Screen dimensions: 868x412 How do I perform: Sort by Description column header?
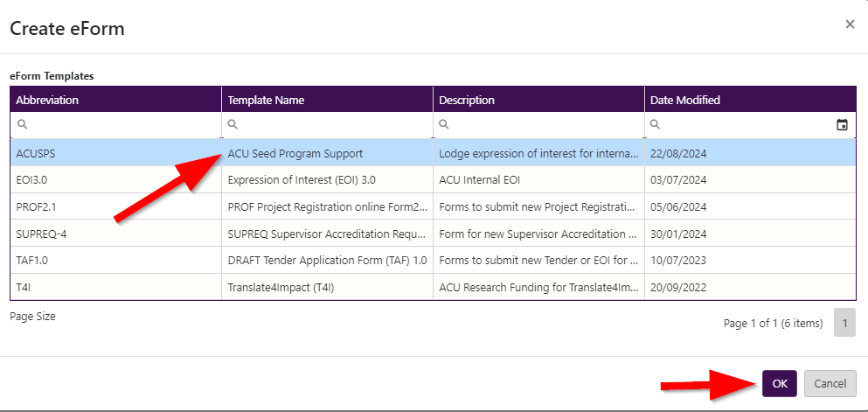point(467,100)
